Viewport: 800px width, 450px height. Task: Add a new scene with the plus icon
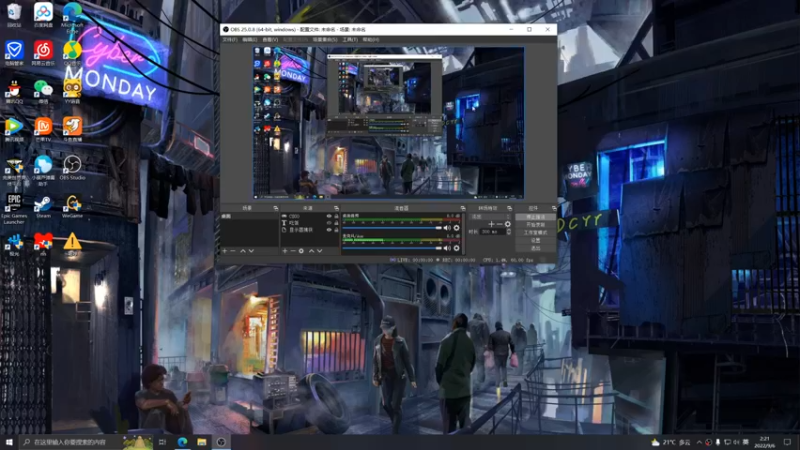click(x=224, y=251)
